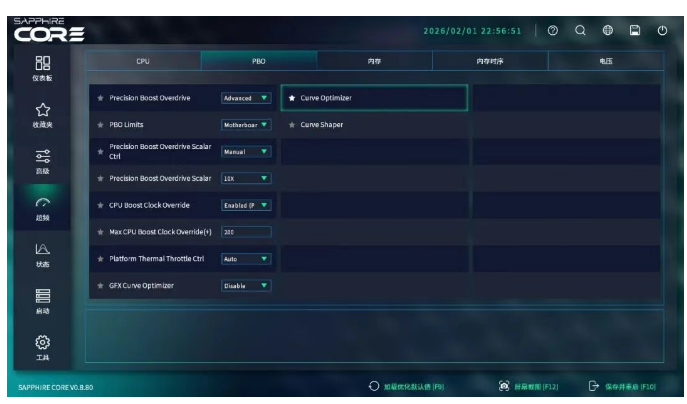Click the help question mark icon
Image resolution: width=687 pixels, height=404 pixels.
[553, 30]
